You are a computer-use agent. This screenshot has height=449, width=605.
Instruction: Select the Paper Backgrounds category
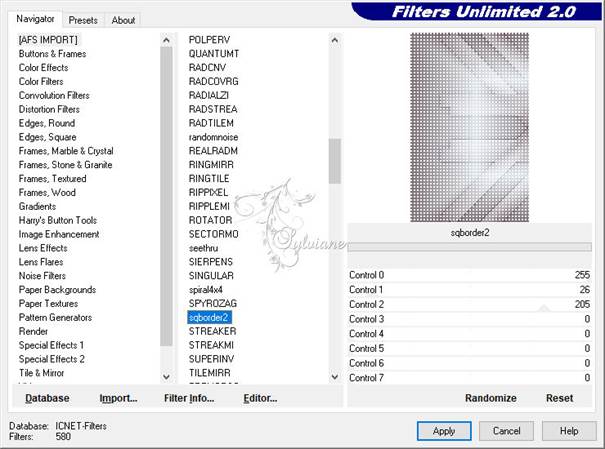[57, 290]
